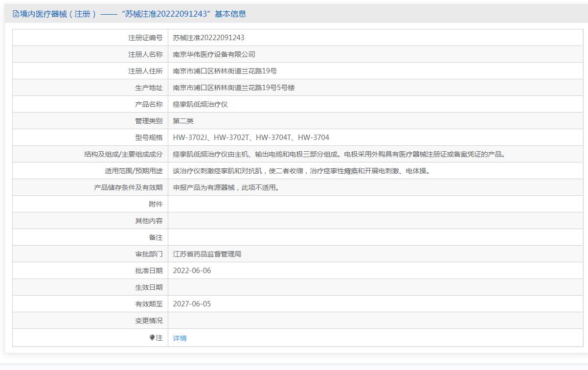This screenshot has height=370, width=588.
Task: Click approval department 江苏省药品监督管理局
Action: (x=207, y=254)
